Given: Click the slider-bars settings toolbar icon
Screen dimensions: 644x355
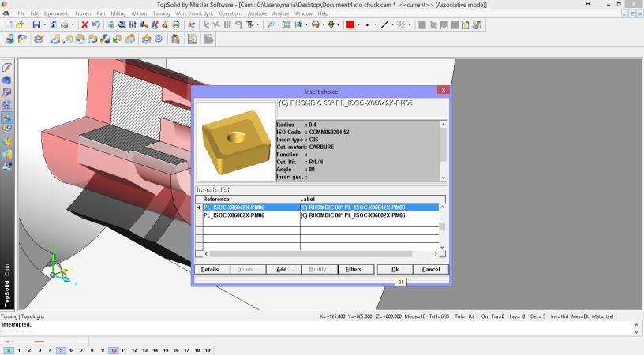Looking at the screenshot, I should pyautogui.click(x=133, y=25).
